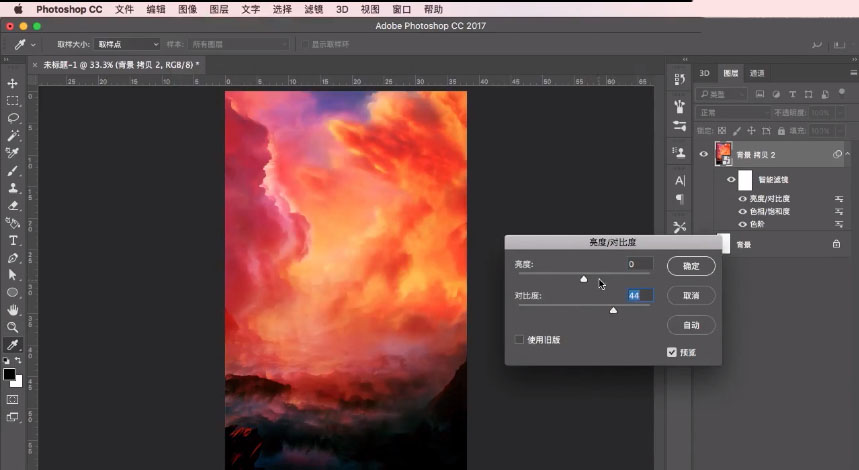Change the screen mode
The height and width of the screenshot is (470, 859).
[x=12, y=417]
